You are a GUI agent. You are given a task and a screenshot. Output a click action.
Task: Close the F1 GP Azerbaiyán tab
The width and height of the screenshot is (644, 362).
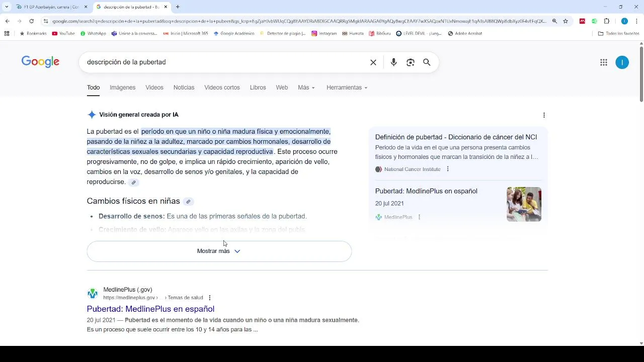coord(86,7)
